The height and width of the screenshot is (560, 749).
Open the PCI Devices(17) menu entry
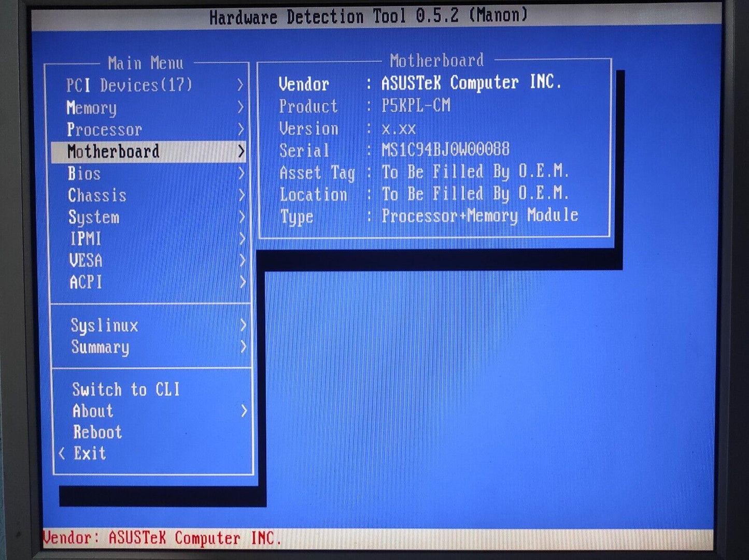pos(129,85)
